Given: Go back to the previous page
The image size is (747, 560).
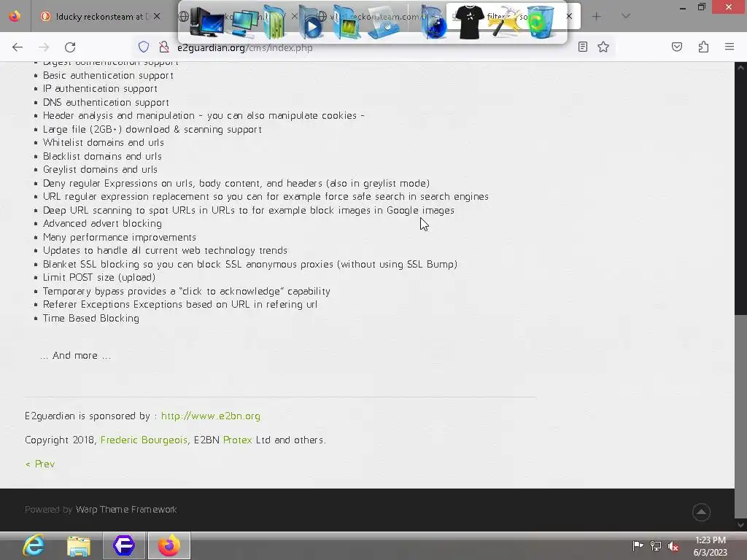Looking at the screenshot, I should coord(18,47).
